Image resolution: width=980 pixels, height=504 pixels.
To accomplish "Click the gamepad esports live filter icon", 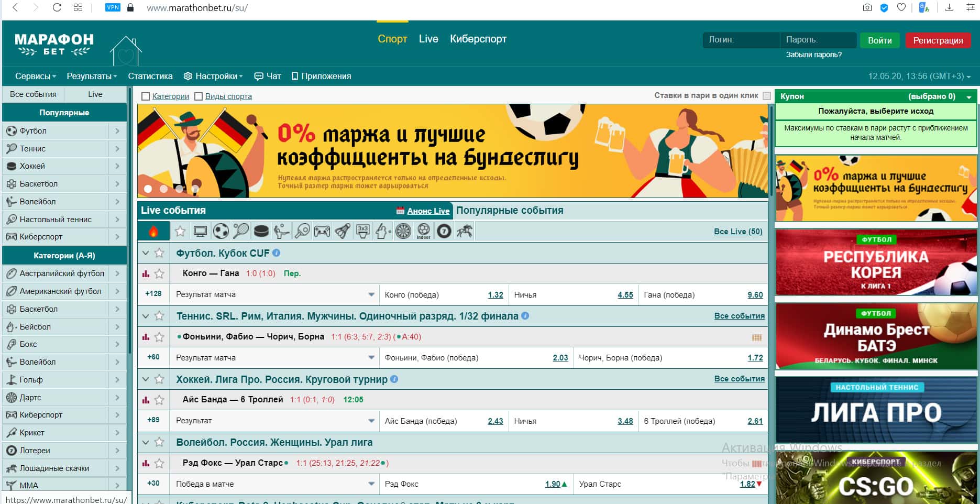I will pyautogui.click(x=322, y=231).
